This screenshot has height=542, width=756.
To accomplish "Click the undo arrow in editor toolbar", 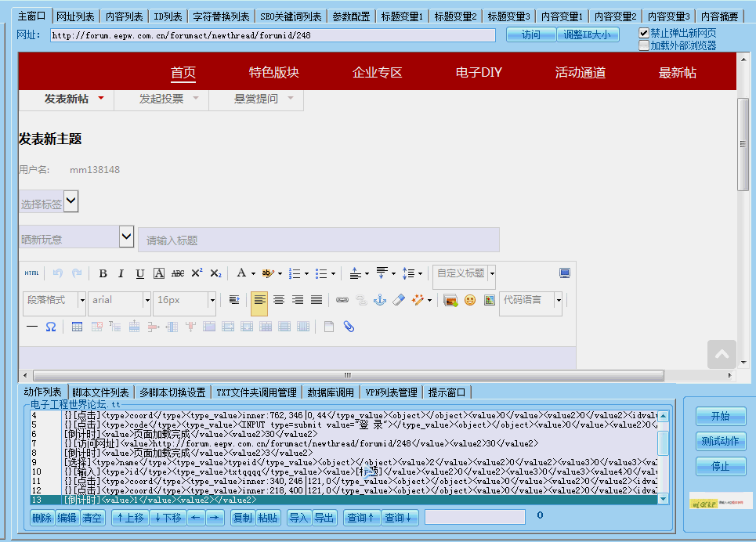I will pyautogui.click(x=58, y=273).
